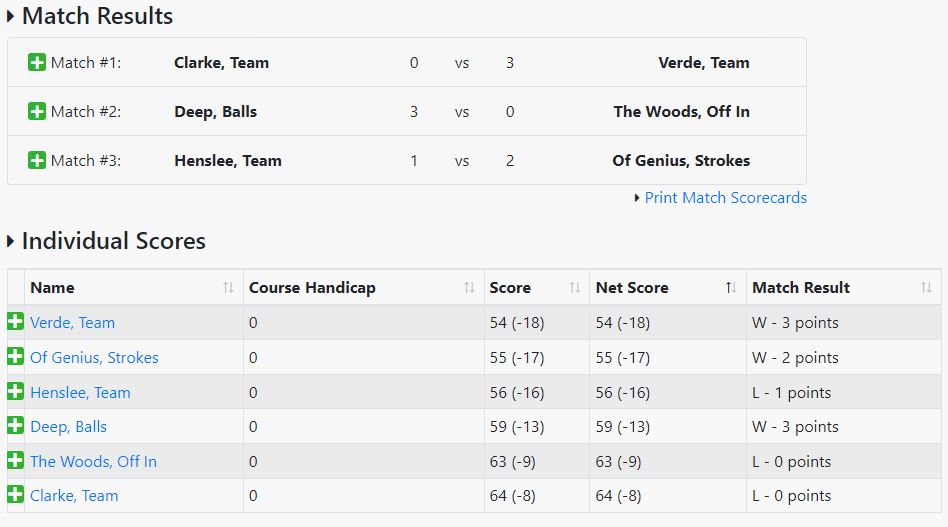The height and width of the screenshot is (527, 948).
Task: Click green plus beside The Woods, Off In
Action: 15,461
